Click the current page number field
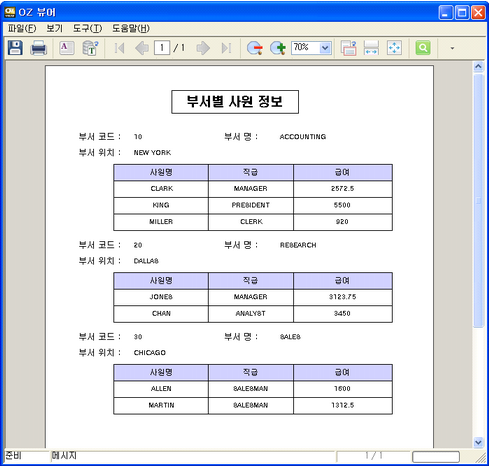Viewport: 489px width, 466px height. coord(162,48)
